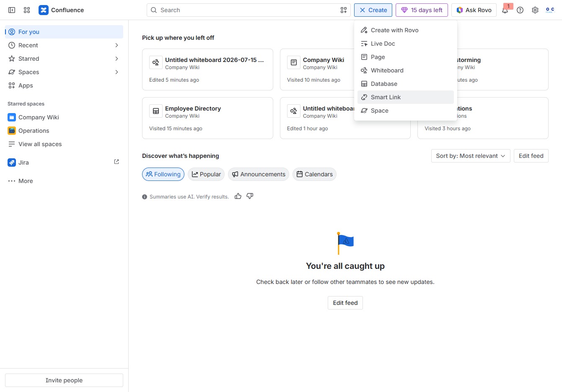
Task: Click the Jira external link icon
Action: pyautogui.click(x=117, y=162)
